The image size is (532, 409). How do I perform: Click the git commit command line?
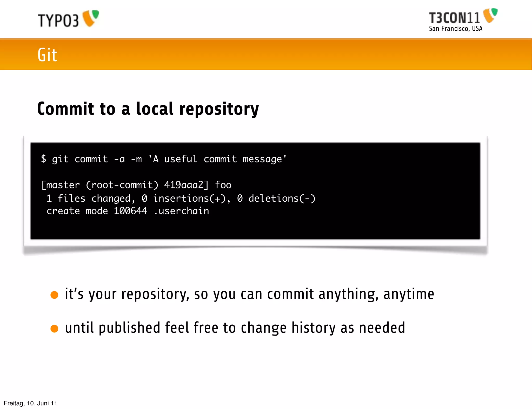[x=164, y=159]
